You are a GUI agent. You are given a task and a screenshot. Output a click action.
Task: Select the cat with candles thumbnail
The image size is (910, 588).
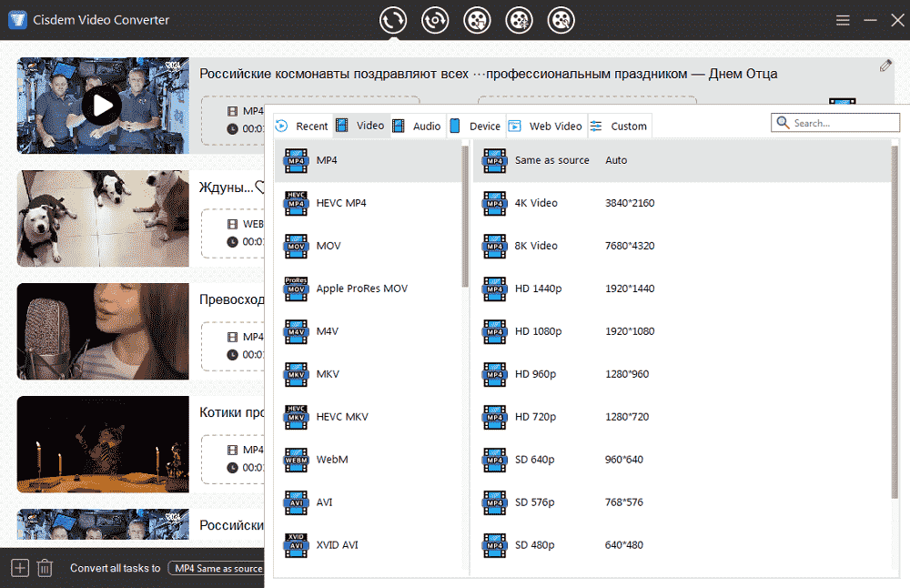pyautogui.click(x=103, y=444)
